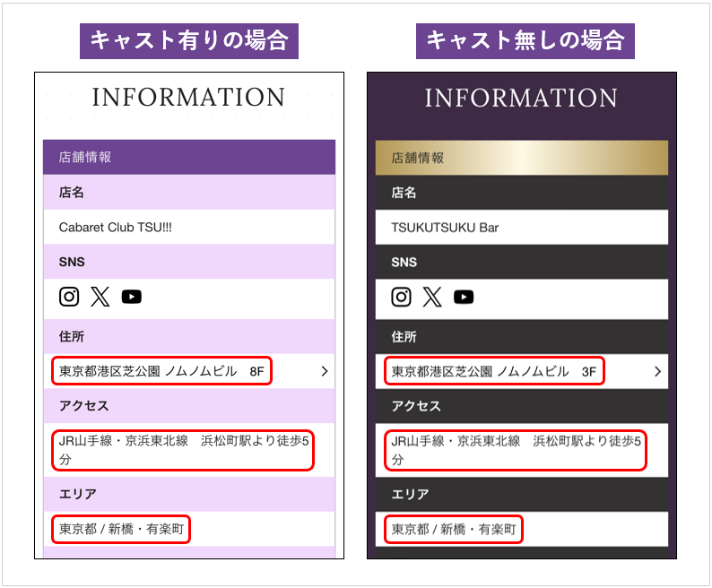
Task: Click エリア label in light panel
Action: click(x=78, y=494)
